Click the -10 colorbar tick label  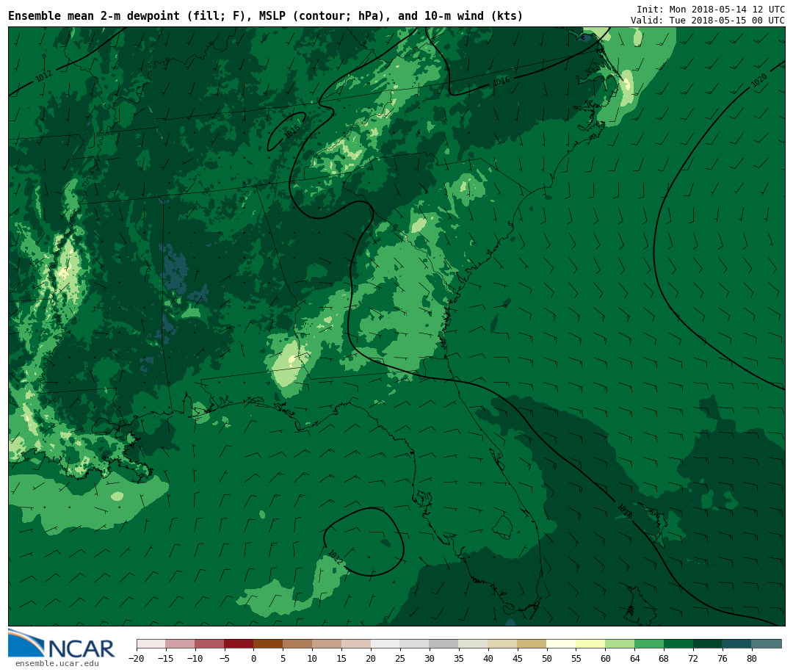[195, 658]
